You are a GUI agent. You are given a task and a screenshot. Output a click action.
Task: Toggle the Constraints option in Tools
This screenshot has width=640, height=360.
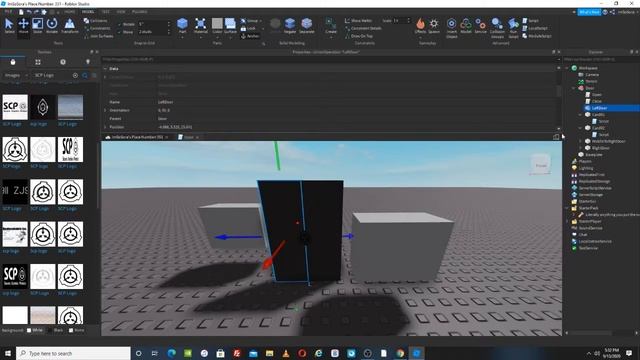(x=97, y=28)
